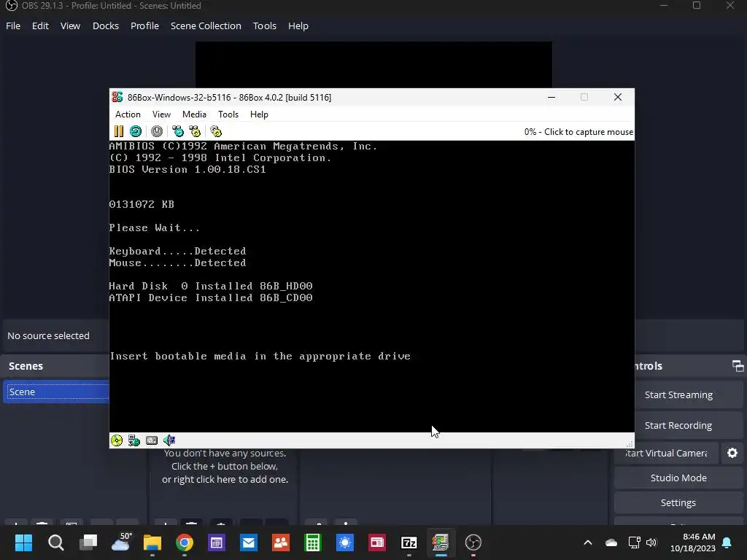Open the virtual camera gear settings in OBS
Image resolution: width=747 pixels, height=560 pixels.
pyautogui.click(x=732, y=453)
